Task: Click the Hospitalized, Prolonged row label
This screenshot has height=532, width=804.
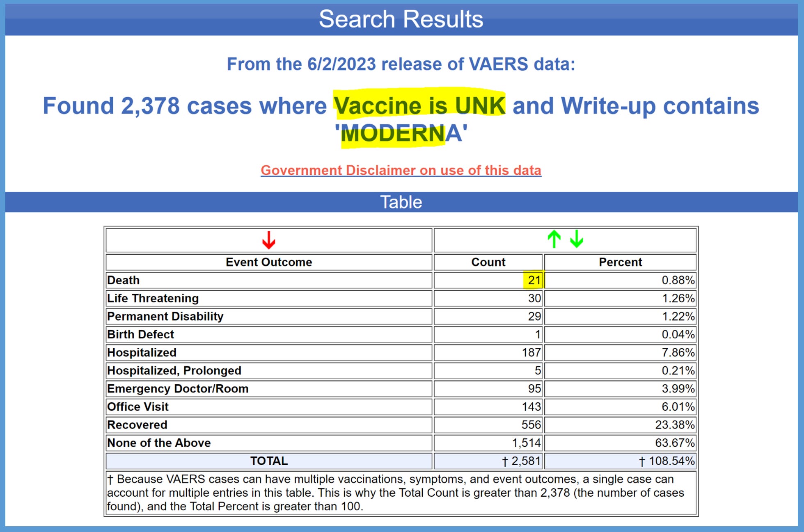Action: coord(269,370)
